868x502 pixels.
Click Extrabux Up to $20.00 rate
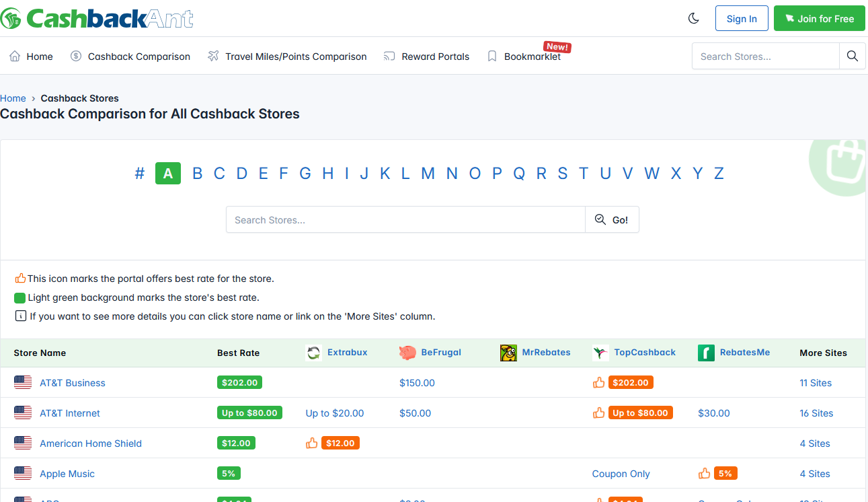point(335,413)
